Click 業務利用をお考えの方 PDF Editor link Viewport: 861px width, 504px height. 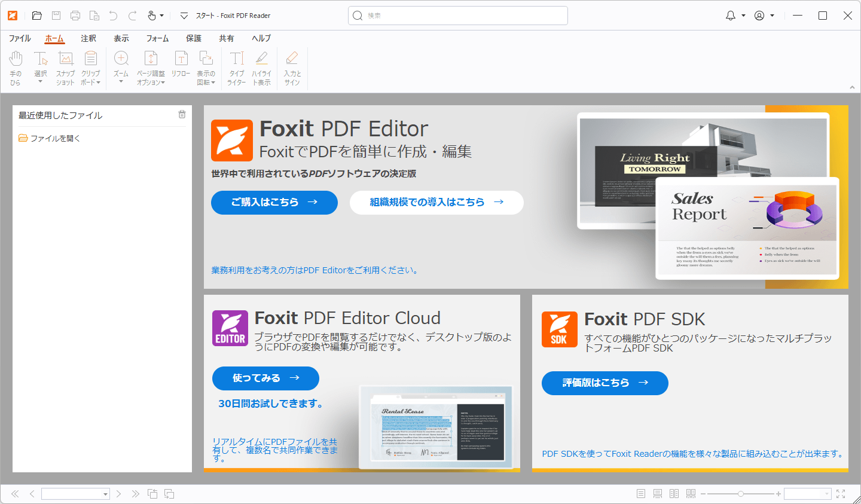click(x=315, y=270)
